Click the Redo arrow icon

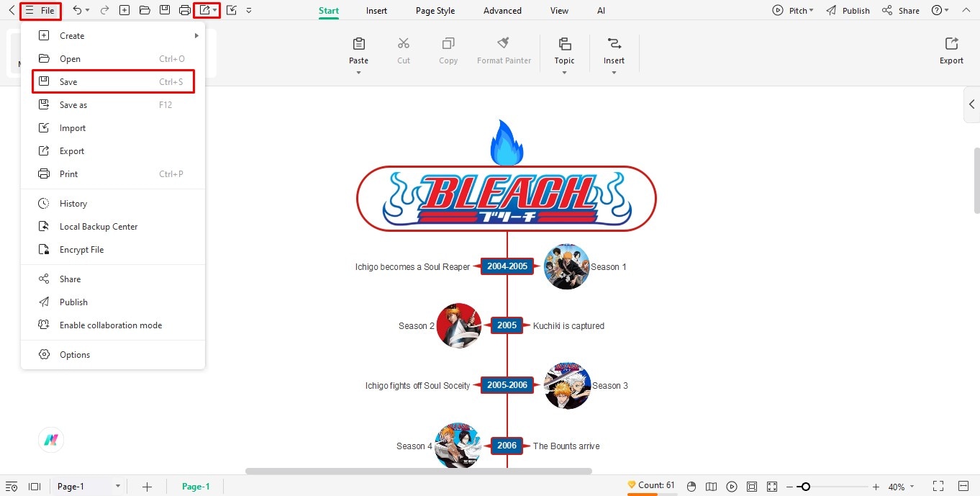point(104,11)
